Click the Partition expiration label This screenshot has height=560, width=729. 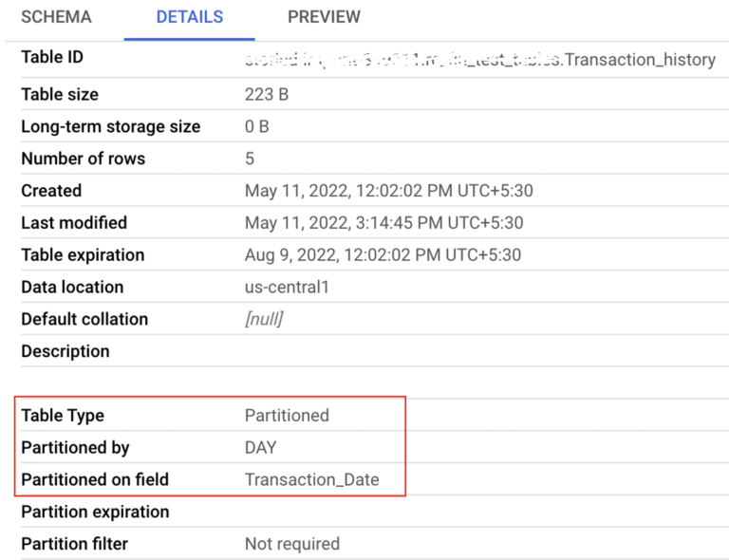click(x=95, y=512)
